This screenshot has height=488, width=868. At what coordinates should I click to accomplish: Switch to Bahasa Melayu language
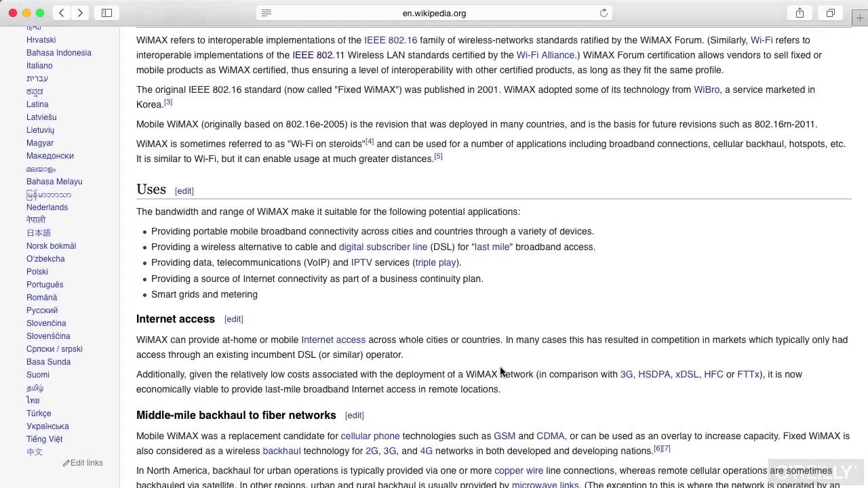point(54,182)
